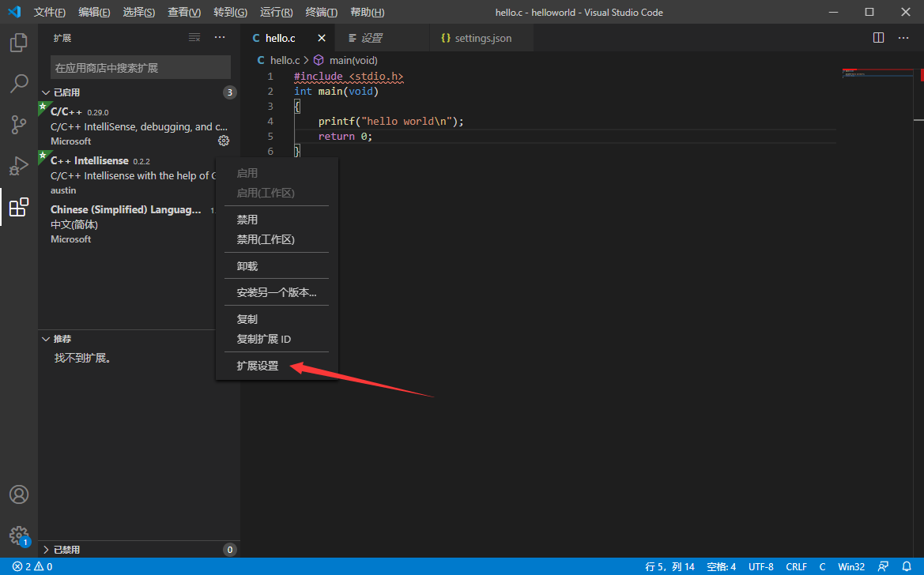The image size is (924, 575).
Task: Click the 已启用 count badge showing 3
Action: (230, 92)
